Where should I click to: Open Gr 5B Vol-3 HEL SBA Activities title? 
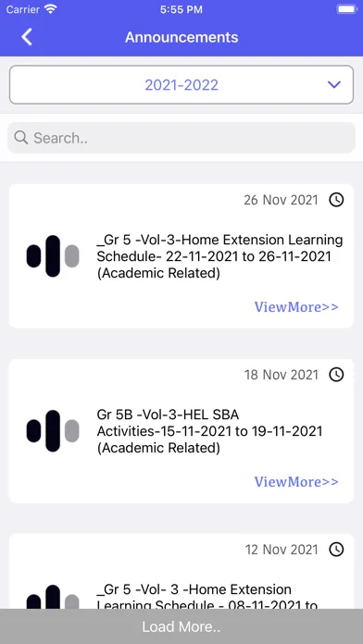[209, 431]
